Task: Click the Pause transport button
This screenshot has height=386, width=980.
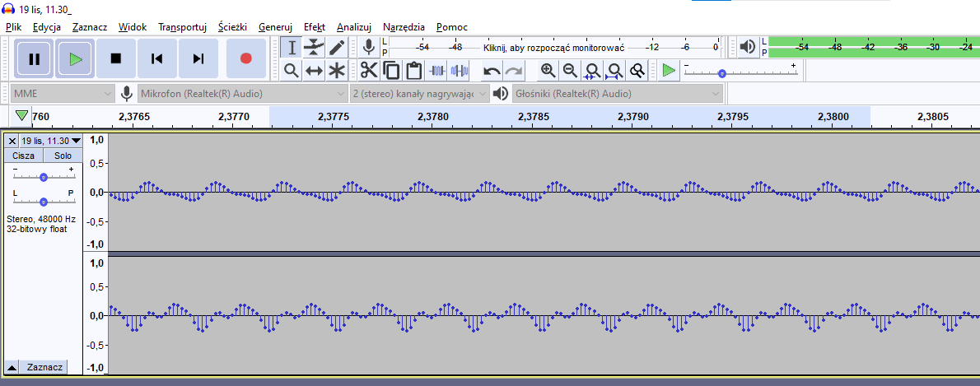Action: tap(35, 58)
